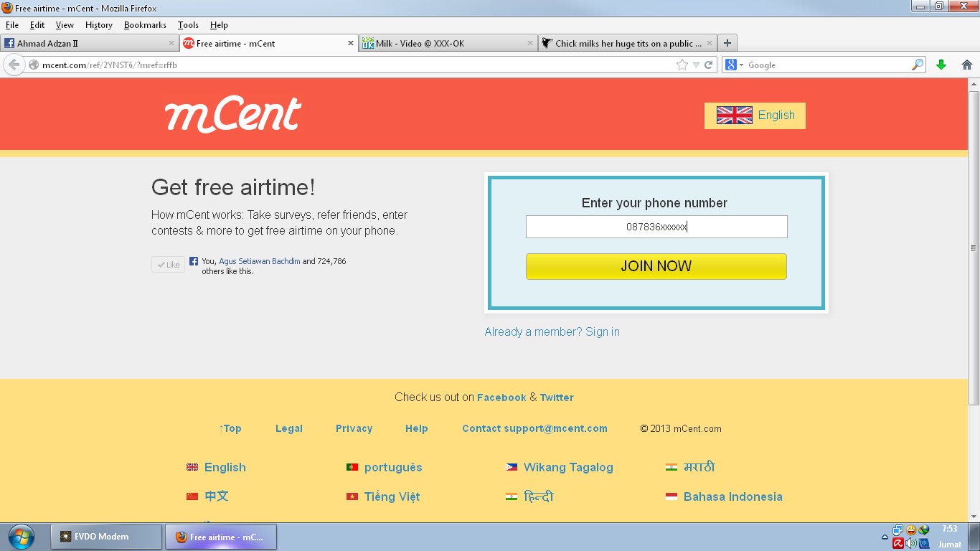Open the English language selector button
This screenshot has height=551, width=980.
click(x=755, y=116)
